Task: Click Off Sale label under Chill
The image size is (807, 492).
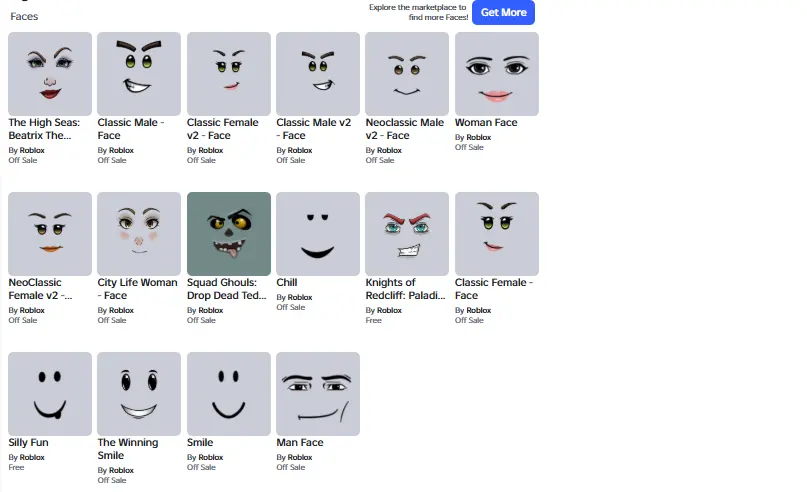Action: click(290, 307)
